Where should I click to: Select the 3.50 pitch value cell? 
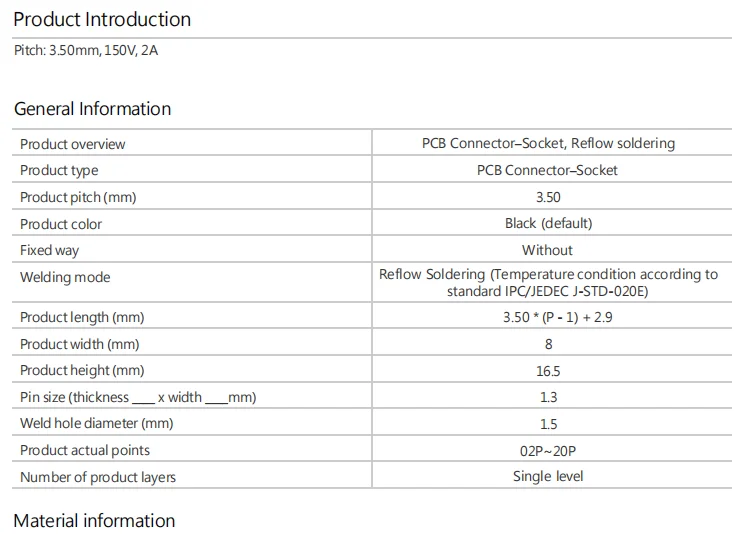[547, 197]
